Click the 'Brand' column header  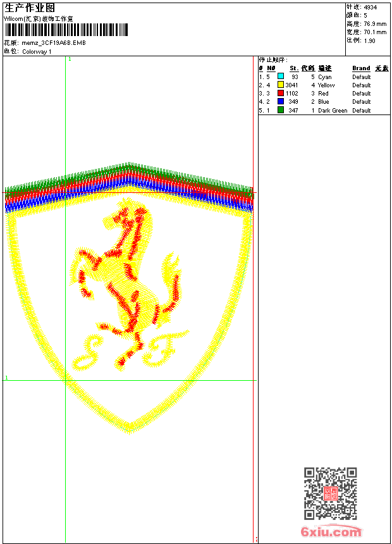[x=361, y=68]
